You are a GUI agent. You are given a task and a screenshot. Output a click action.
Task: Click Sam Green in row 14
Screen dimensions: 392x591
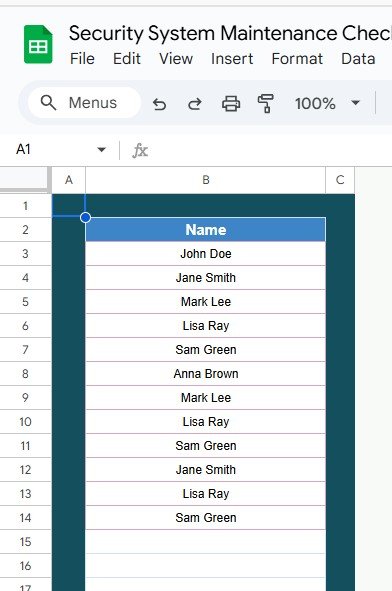click(205, 518)
